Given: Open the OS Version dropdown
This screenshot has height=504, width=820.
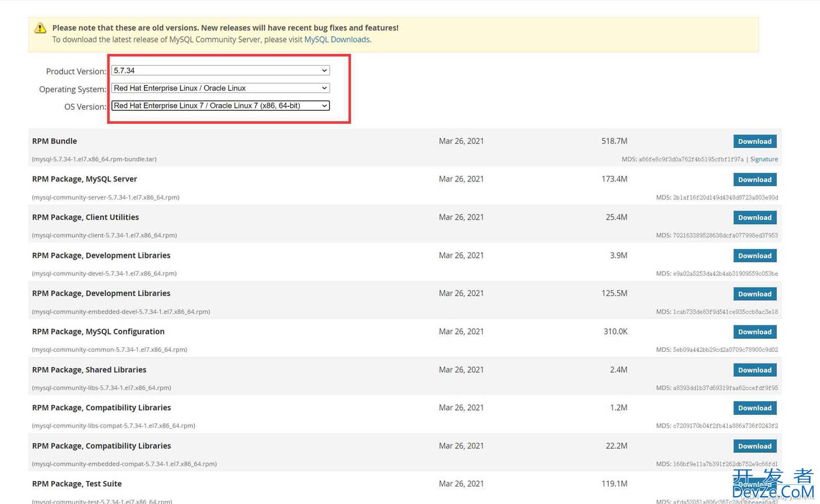Looking at the screenshot, I should [x=220, y=106].
